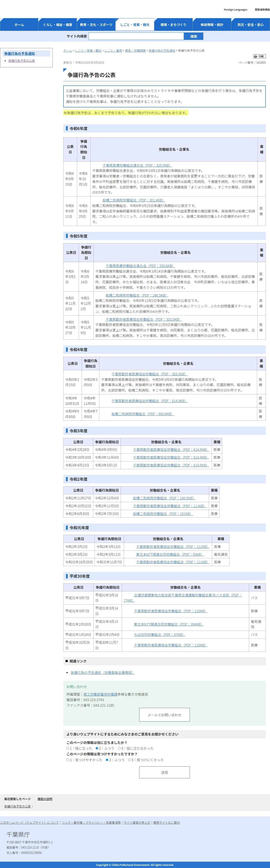The image size is (270, 868).
Task: Click the 検索 search button
Action: coord(193,36)
